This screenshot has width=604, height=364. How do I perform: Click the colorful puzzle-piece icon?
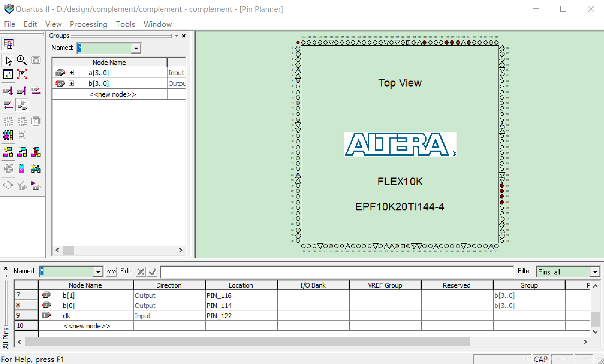pyautogui.click(x=8, y=135)
